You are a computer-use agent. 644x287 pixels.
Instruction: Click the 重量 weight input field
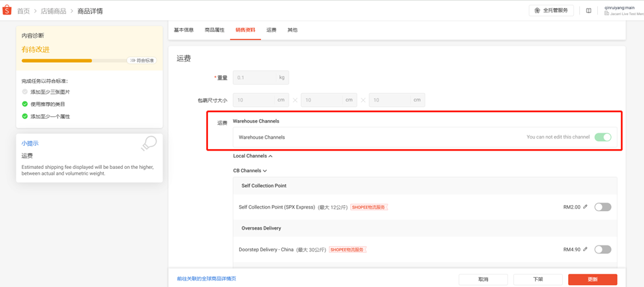[254, 78]
